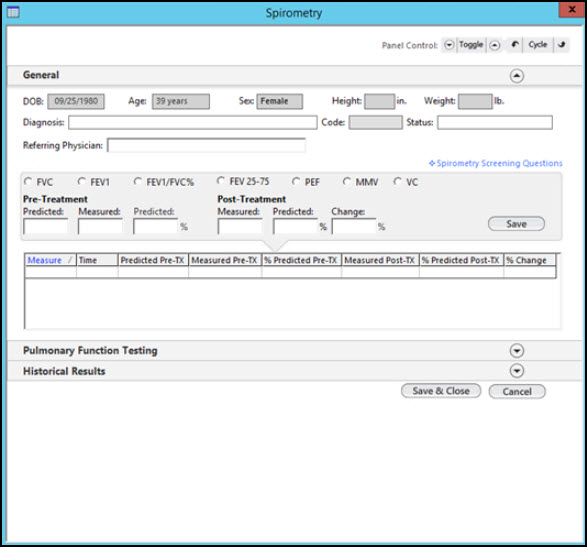Viewport: 587px width, 547px height.
Task: Sort by the Measure column header
Action: [x=50, y=260]
